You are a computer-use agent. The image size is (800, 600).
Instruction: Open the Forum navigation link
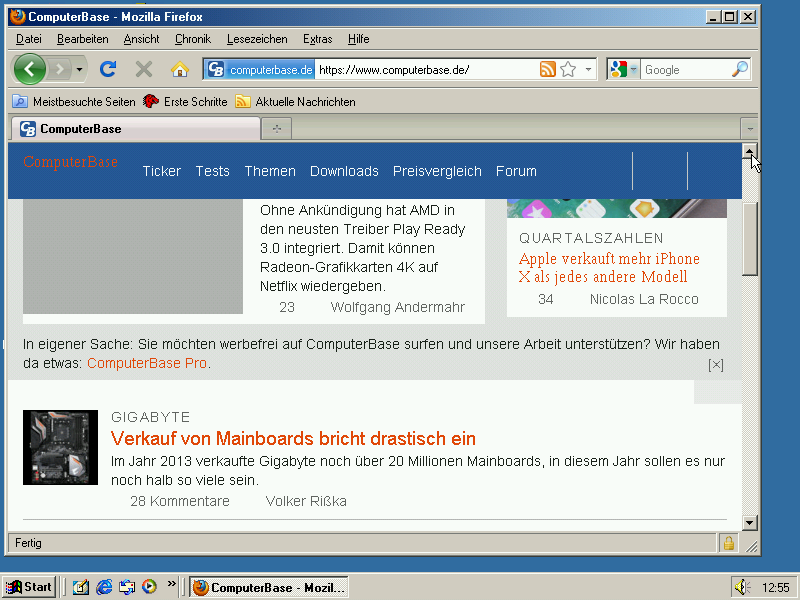(516, 171)
